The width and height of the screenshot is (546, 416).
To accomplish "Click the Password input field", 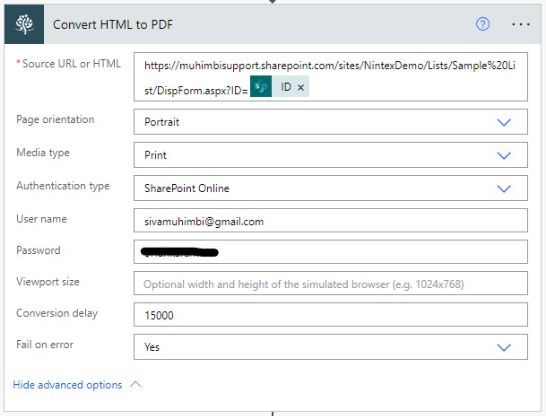I will (x=330, y=252).
